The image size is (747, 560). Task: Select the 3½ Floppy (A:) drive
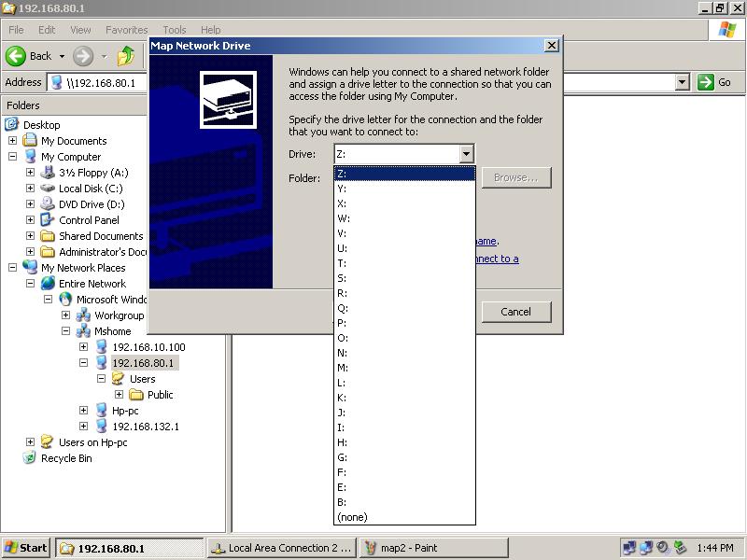[x=95, y=173]
